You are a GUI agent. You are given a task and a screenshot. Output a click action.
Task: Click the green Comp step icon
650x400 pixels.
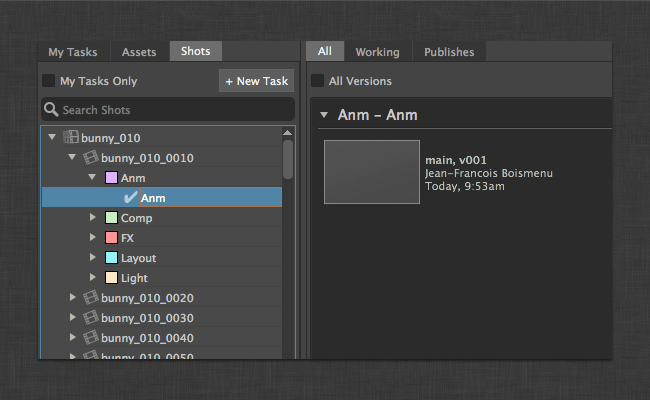pos(111,218)
